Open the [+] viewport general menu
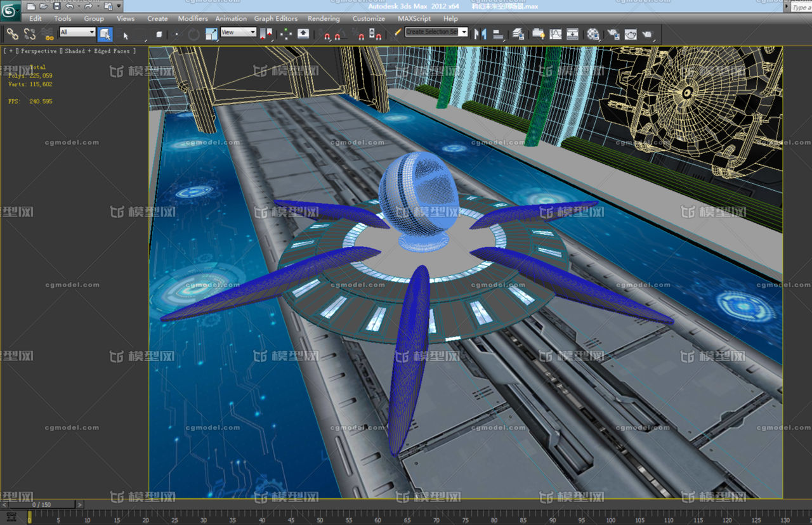The width and height of the screenshot is (812, 525). (11, 51)
